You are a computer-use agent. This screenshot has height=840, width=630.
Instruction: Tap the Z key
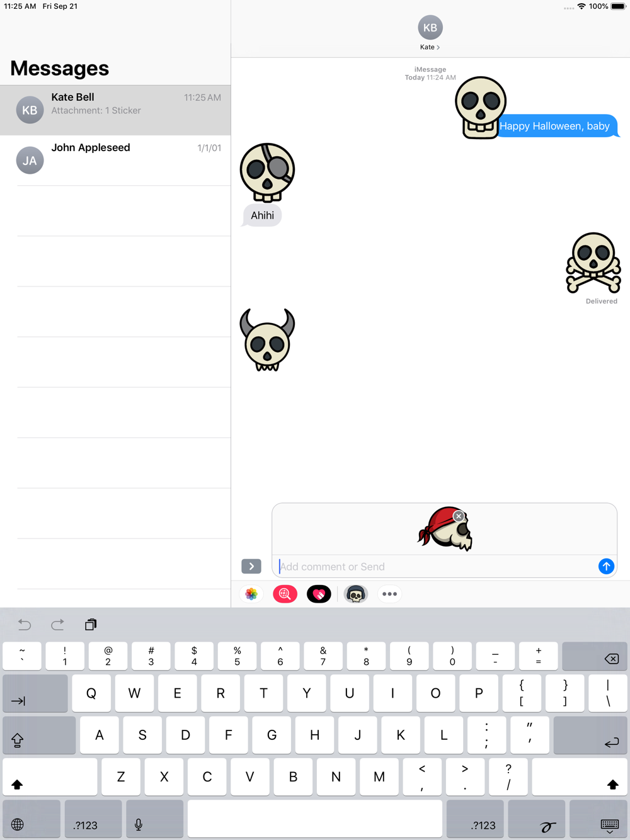tap(121, 777)
